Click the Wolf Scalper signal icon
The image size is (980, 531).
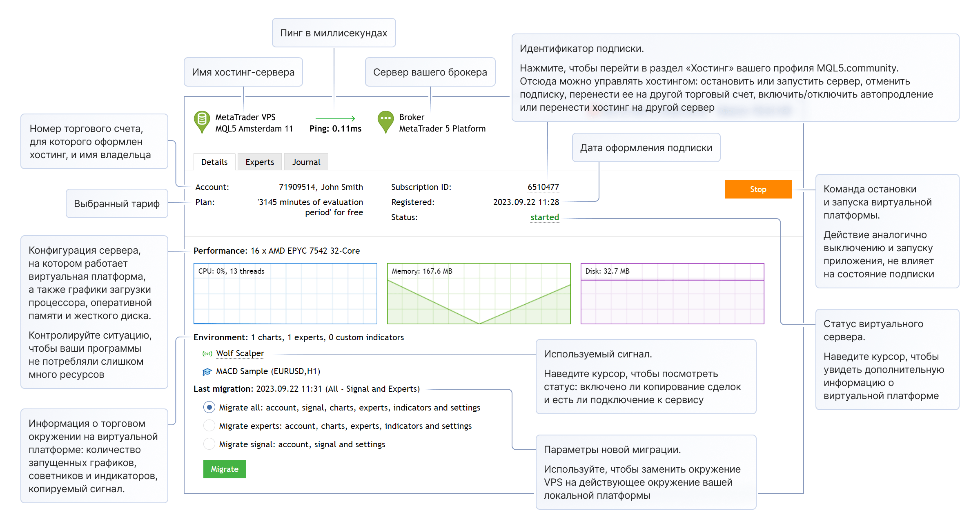(x=207, y=354)
